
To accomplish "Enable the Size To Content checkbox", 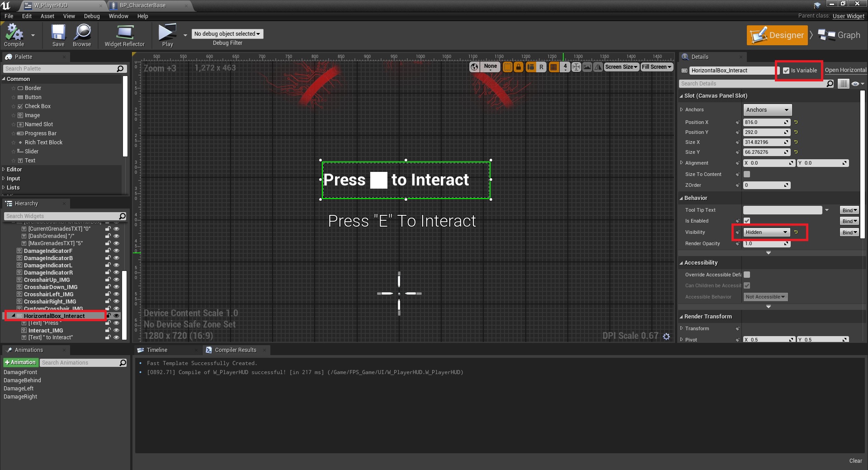I will pos(747,174).
